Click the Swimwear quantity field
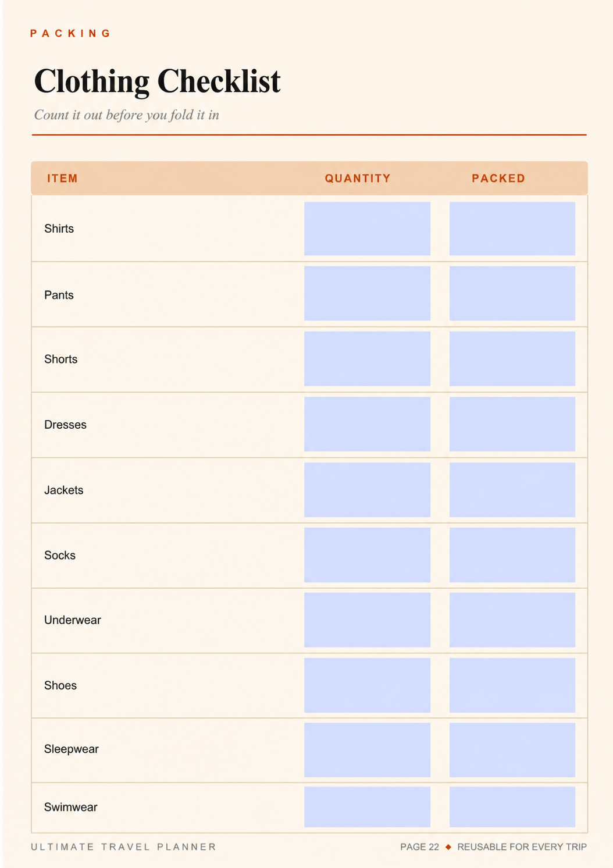Image resolution: width=613 pixels, height=868 pixels. [x=367, y=807]
